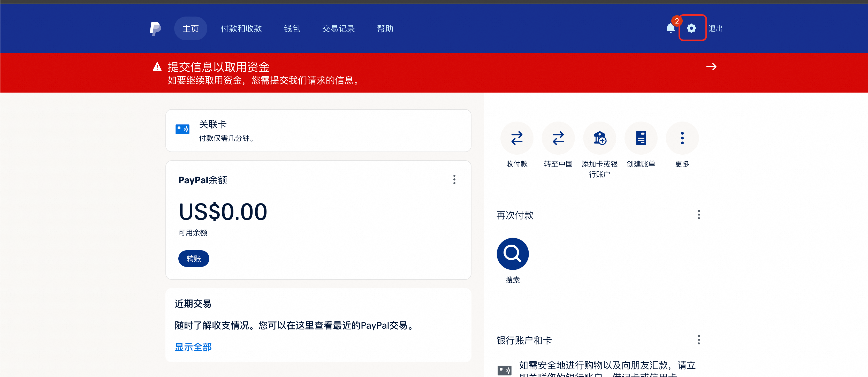Go to 付款和收款 menu
Screen dimensions: 868x377
click(x=241, y=29)
